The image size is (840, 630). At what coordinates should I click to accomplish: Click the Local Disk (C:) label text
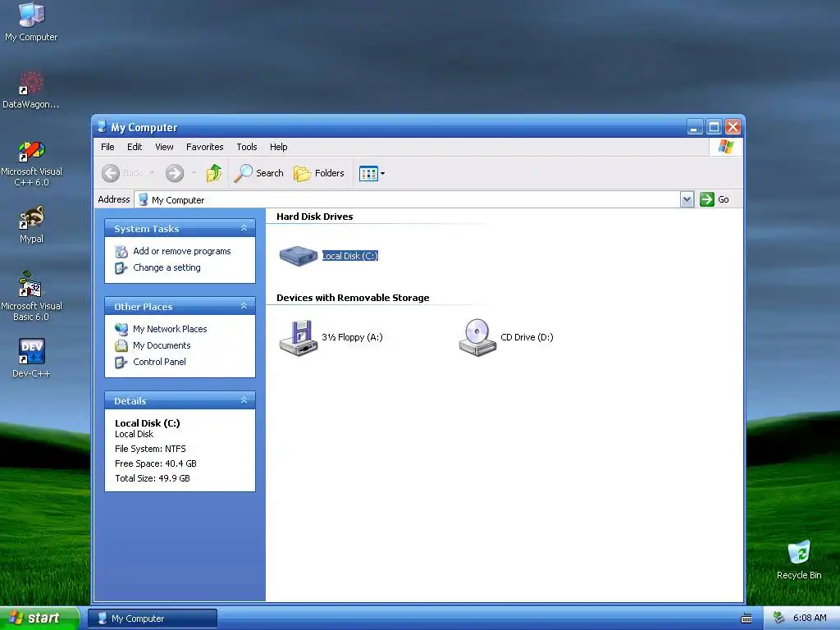[349, 256]
